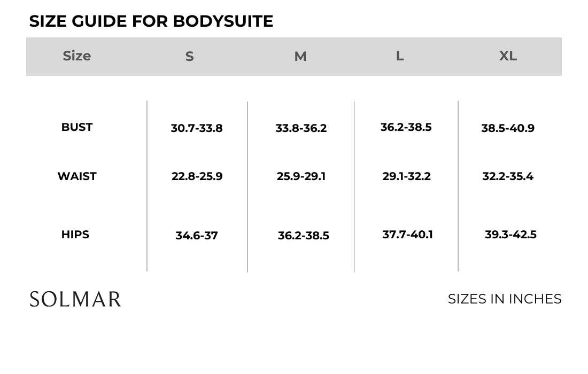Select the Size column header

(x=76, y=56)
